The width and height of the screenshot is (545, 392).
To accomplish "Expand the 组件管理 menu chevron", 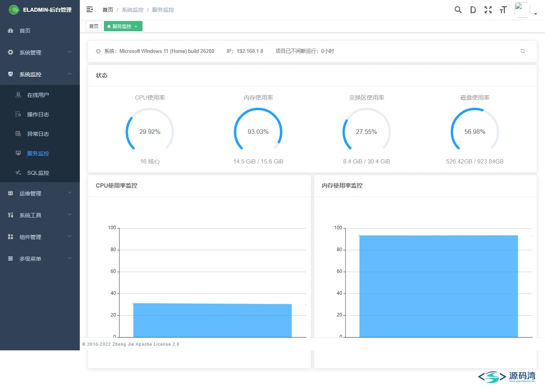I will pos(70,236).
